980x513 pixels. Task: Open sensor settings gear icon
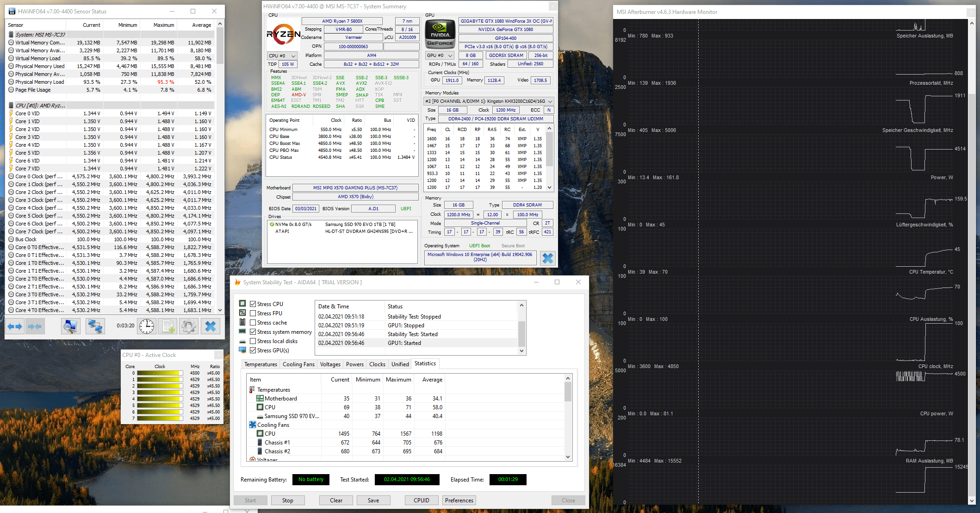click(189, 326)
